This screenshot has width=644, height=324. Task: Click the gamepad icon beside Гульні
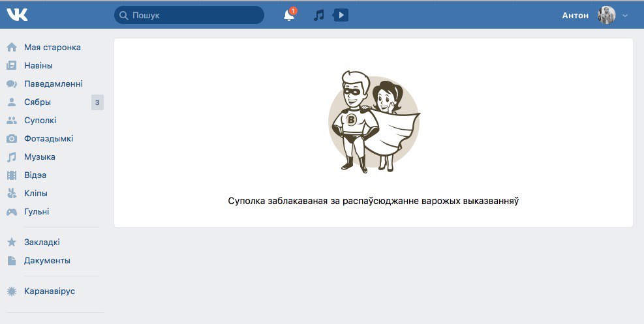[12, 212]
